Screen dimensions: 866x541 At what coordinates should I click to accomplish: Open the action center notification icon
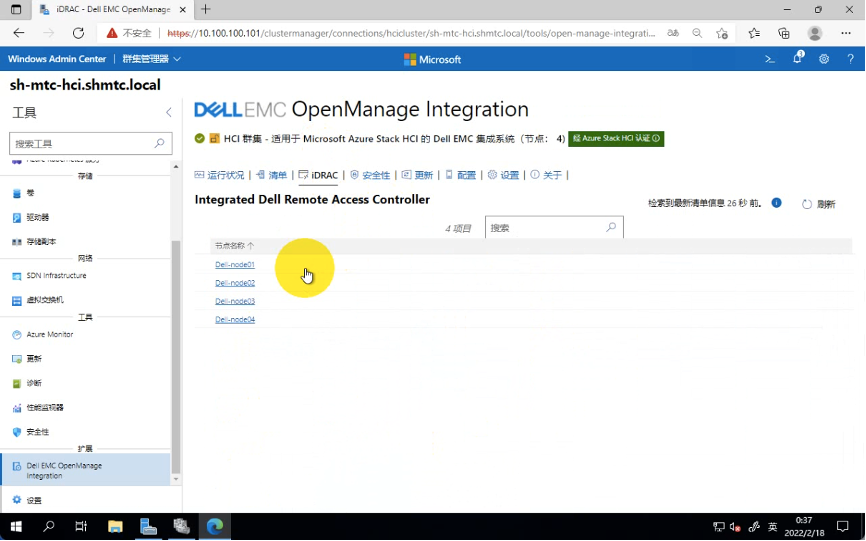click(x=842, y=526)
